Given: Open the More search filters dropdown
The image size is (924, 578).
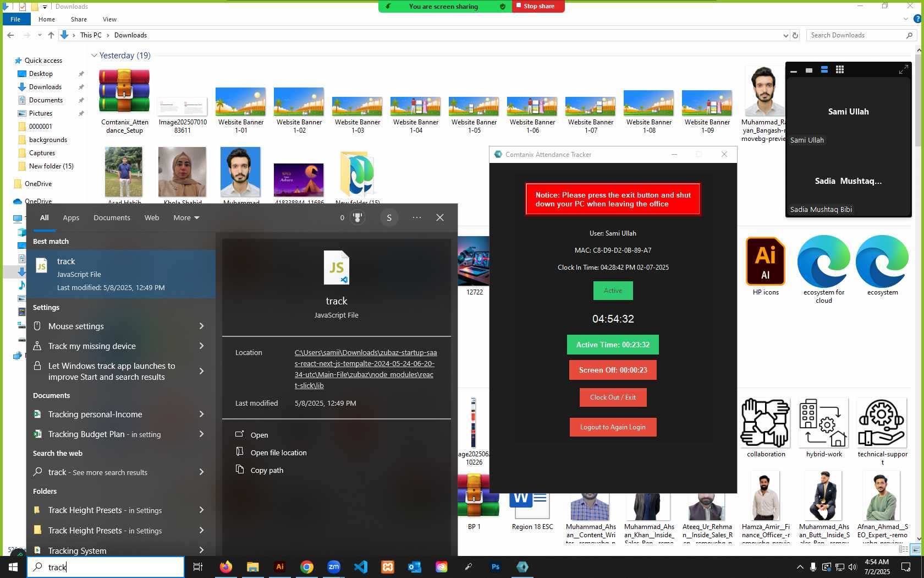Looking at the screenshot, I should tap(186, 218).
